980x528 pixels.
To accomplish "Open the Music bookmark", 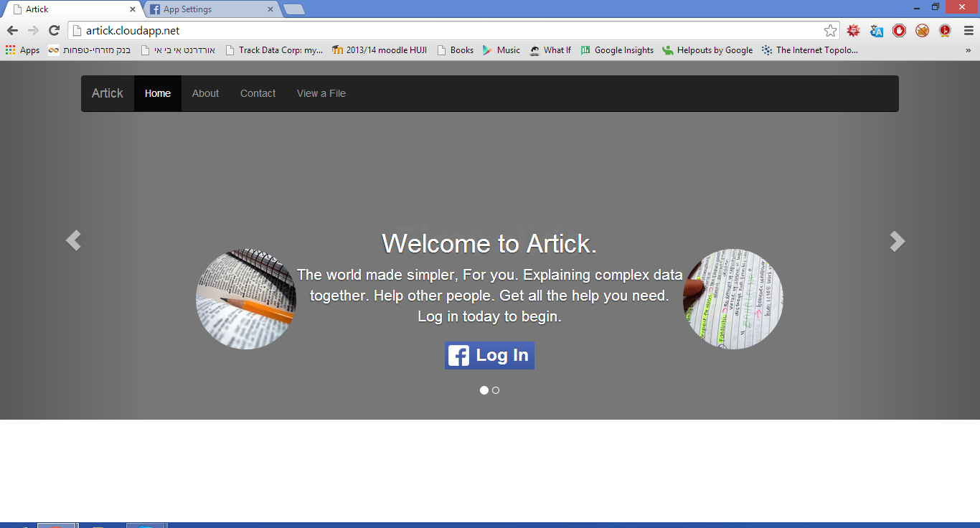I will click(501, 50).
